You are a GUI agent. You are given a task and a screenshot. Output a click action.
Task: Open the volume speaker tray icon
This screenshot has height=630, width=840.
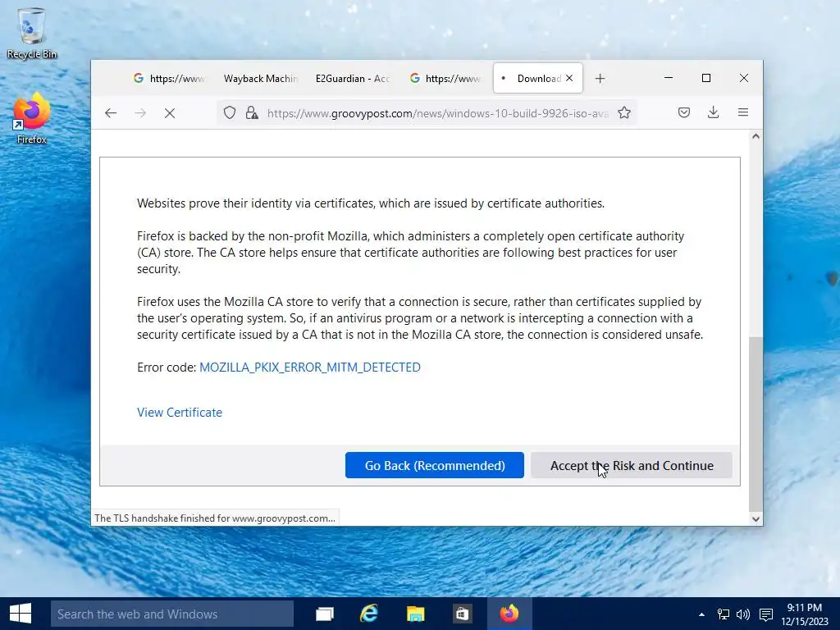tap(743, 614)
